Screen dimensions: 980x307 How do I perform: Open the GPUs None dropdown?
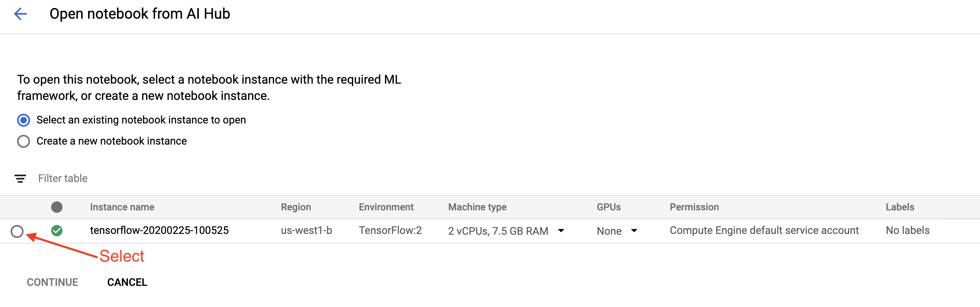(x=634, y=231)
